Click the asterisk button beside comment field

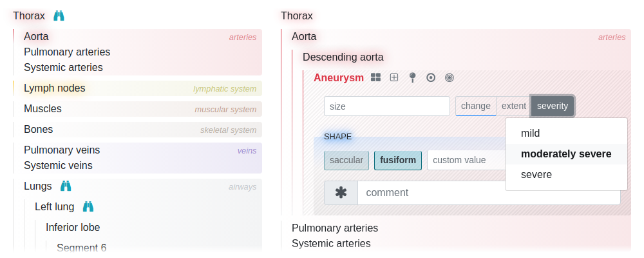coord(341,193)
